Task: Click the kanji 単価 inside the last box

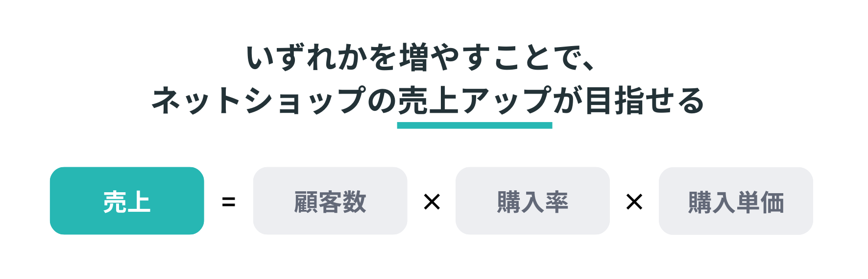Action: pyautogui.click(x=760, y=202)
